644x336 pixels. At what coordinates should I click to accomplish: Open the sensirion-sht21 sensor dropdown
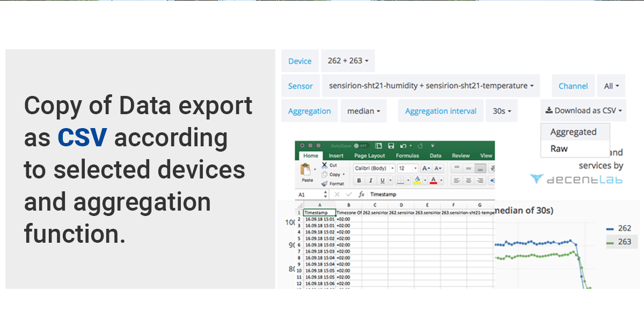click(431, 86)
